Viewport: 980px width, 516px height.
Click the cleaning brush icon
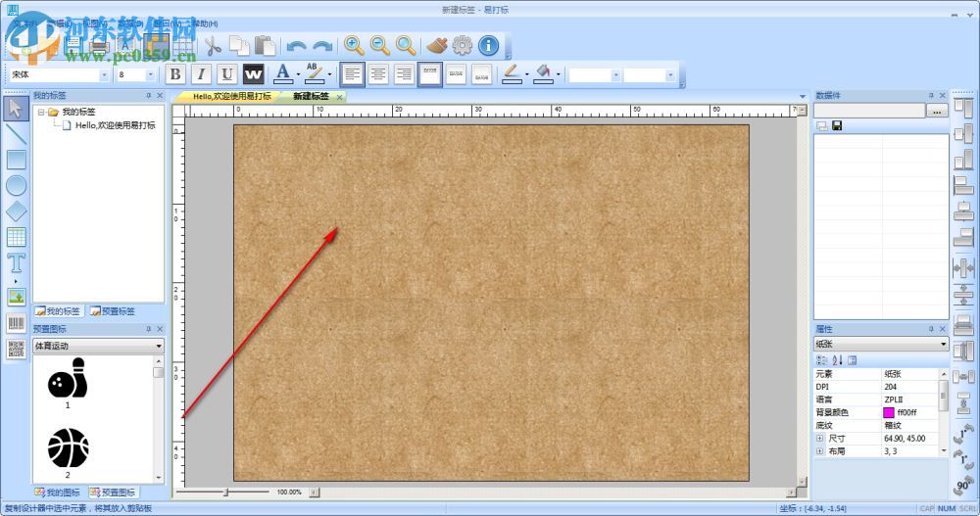tap(437, 45)
